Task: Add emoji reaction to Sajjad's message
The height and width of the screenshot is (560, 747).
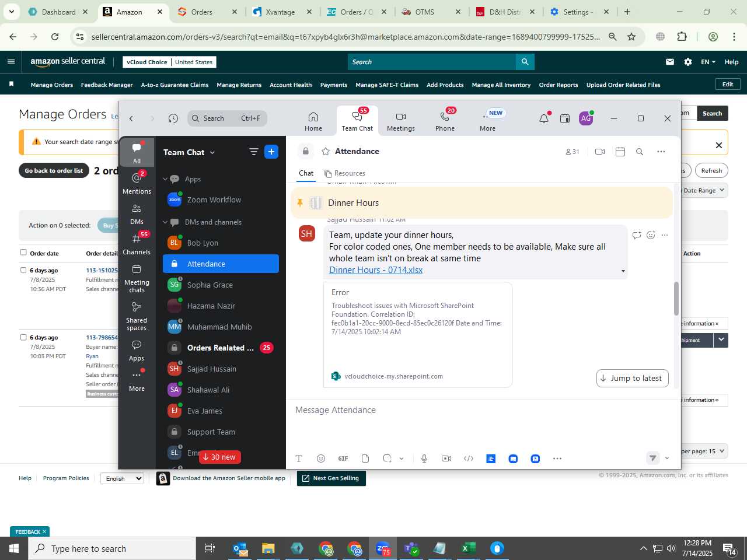Action: coord(651,235)
